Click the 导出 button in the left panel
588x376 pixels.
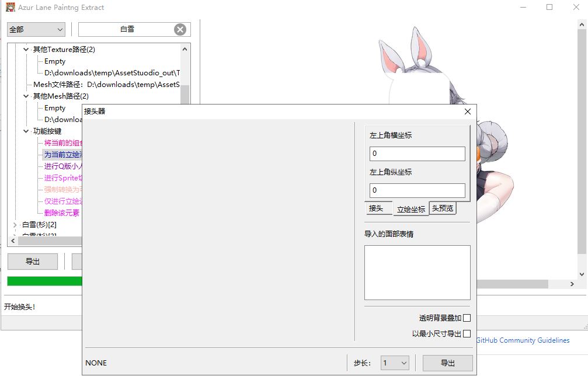(33, 261)
